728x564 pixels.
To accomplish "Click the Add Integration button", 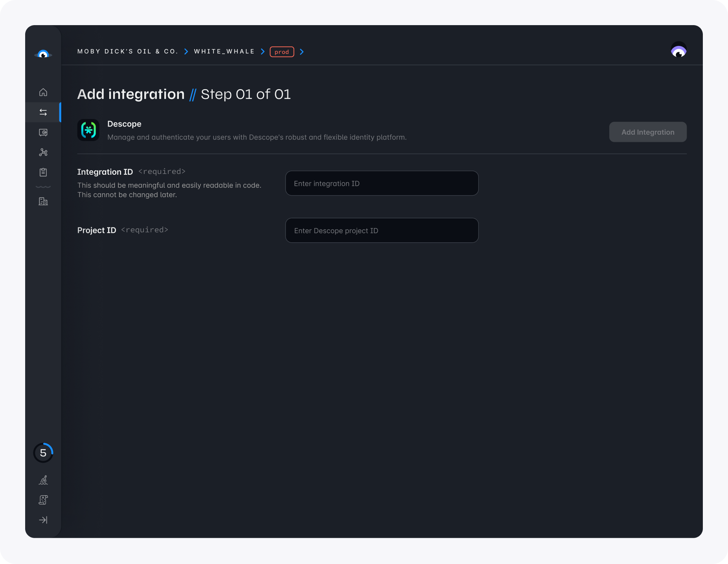I will pos(648,132).
